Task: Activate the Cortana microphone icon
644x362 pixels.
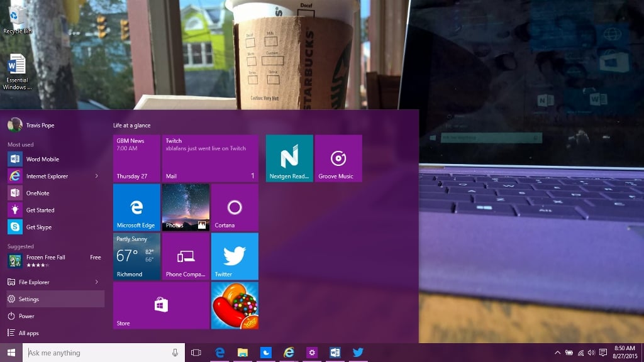Action: (175, 353)
